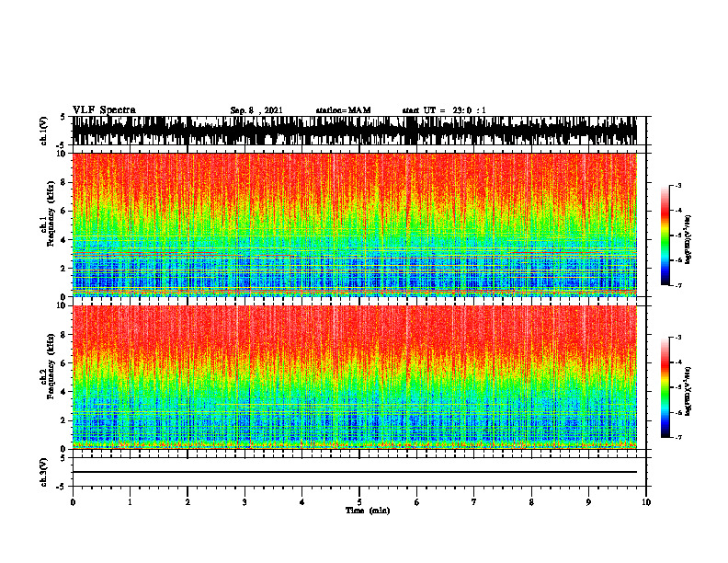Viewport: 728px width, 563px height.
Task: Click the time axis tick label "5"
Action: [359, 502]
